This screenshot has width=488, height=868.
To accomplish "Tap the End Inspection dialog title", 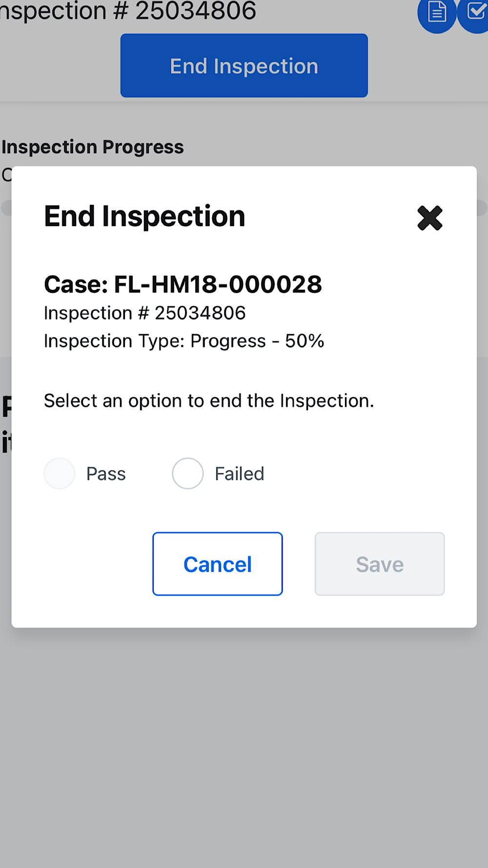I will (x=144, y=216).
